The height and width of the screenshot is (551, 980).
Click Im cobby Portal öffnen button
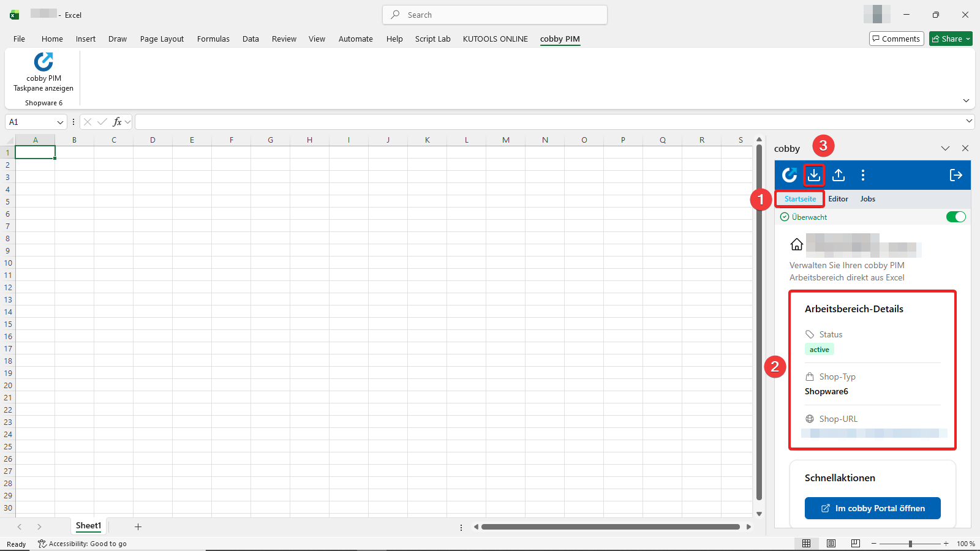(872, 508)
